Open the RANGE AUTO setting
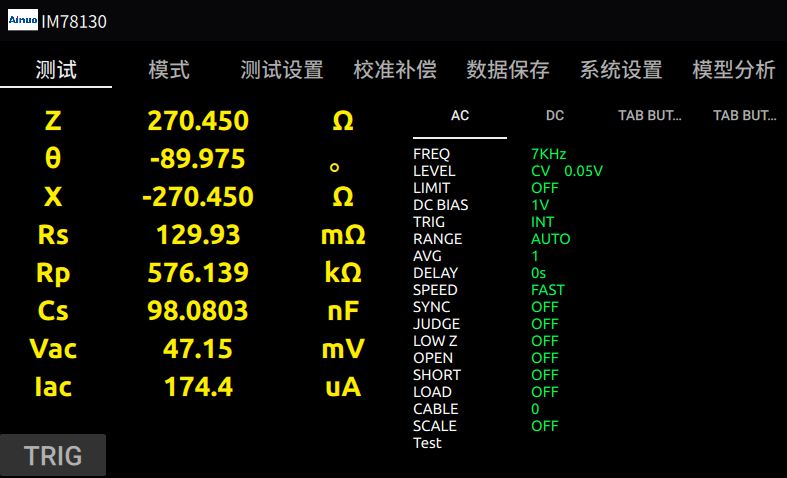Screen dimensions: 787x478 click(550, 239)
